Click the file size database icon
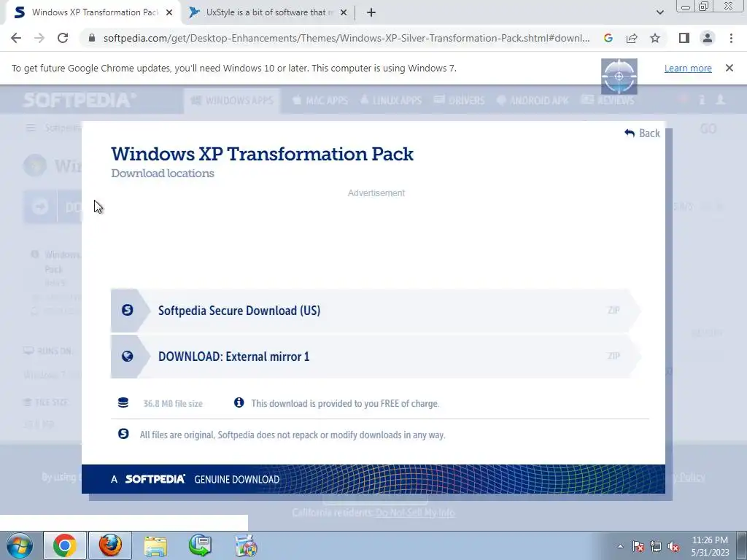Screen dimensions: 747x560 (x=123, y=402)
